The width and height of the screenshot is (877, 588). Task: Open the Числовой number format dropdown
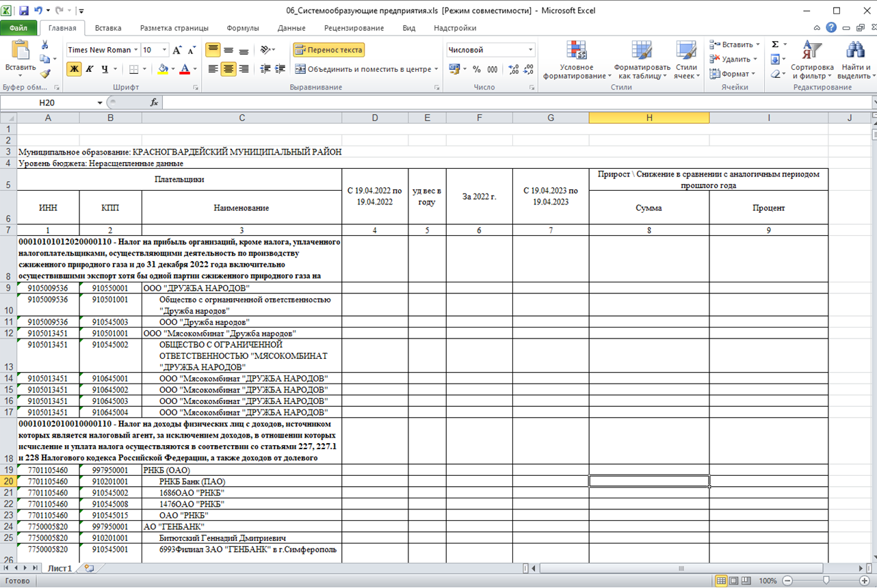coord(530,50)
